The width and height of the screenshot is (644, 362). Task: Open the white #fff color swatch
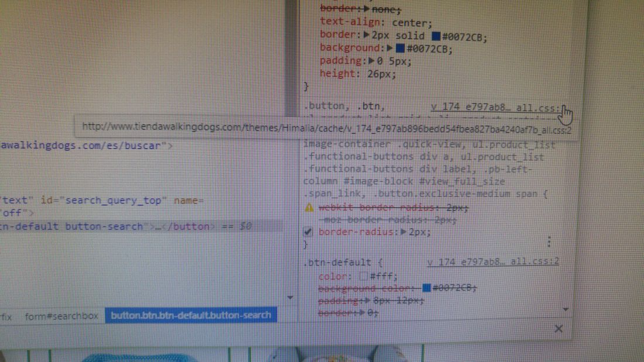(x=362, y=276)
